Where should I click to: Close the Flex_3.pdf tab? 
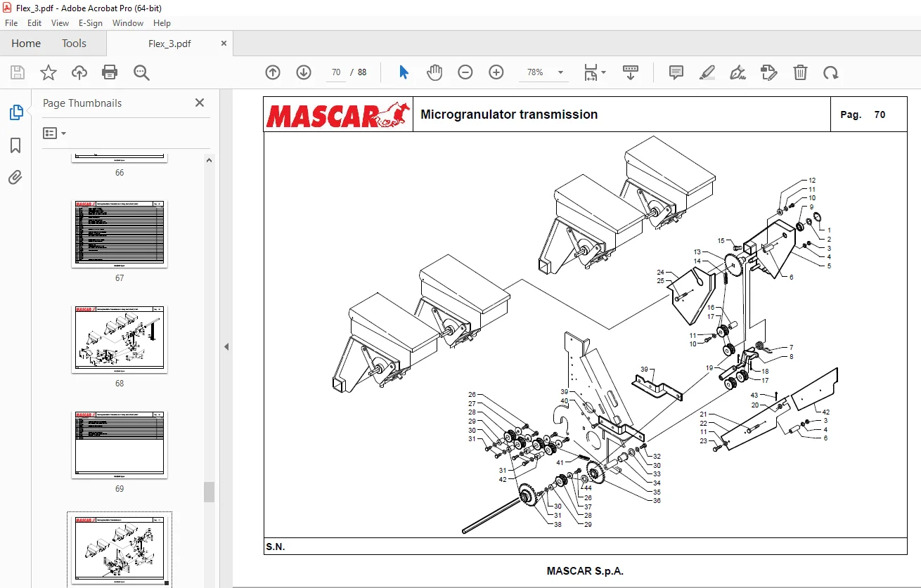[x=224, y=43]
